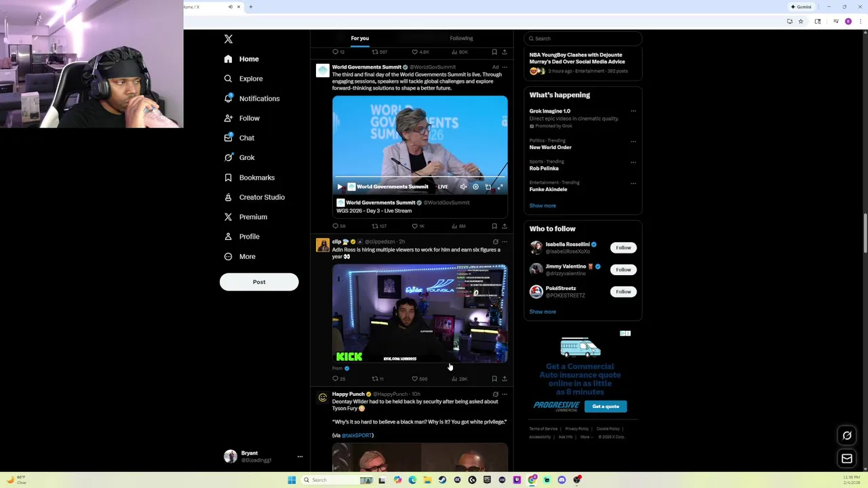
Task: Open Gemini in the Chrome toolbar
Action: pyautogui.click(x=801, y=7)
